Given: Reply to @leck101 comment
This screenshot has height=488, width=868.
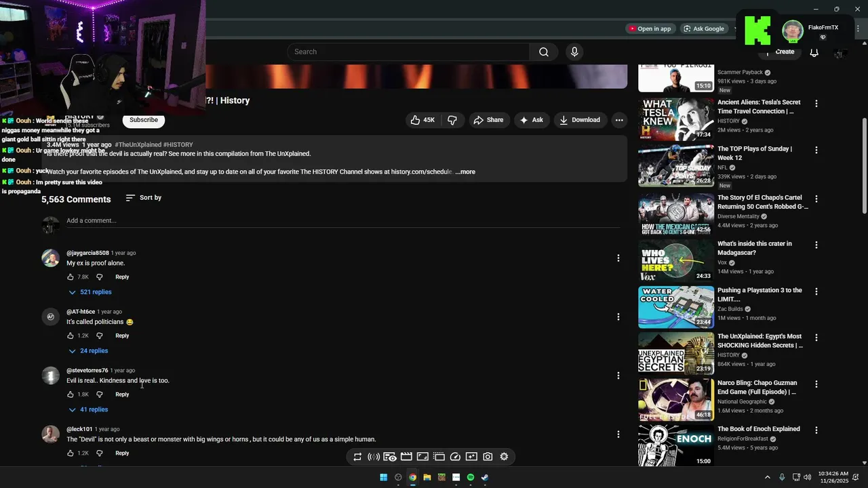Looking at the screenshot, I should coord(122,453).
